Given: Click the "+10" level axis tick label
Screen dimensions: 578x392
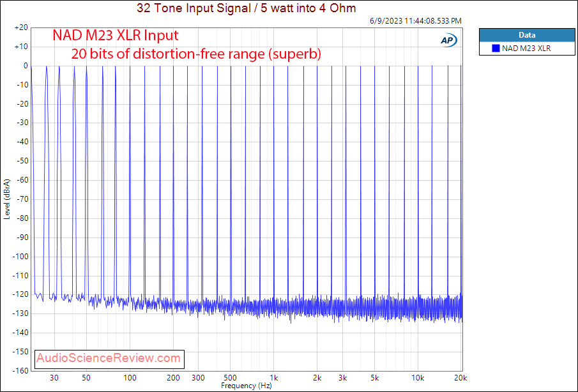Looking at the screenshot, I should coord(21,47).
